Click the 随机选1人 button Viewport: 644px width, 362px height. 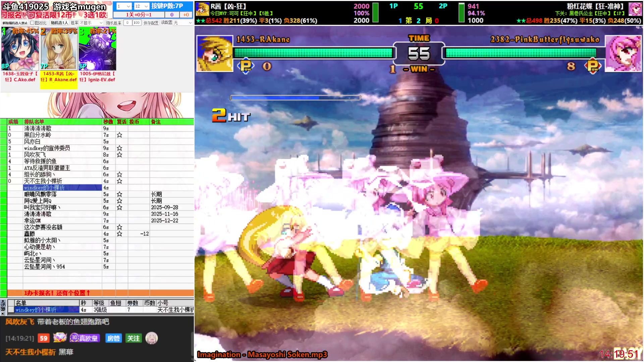59,23
